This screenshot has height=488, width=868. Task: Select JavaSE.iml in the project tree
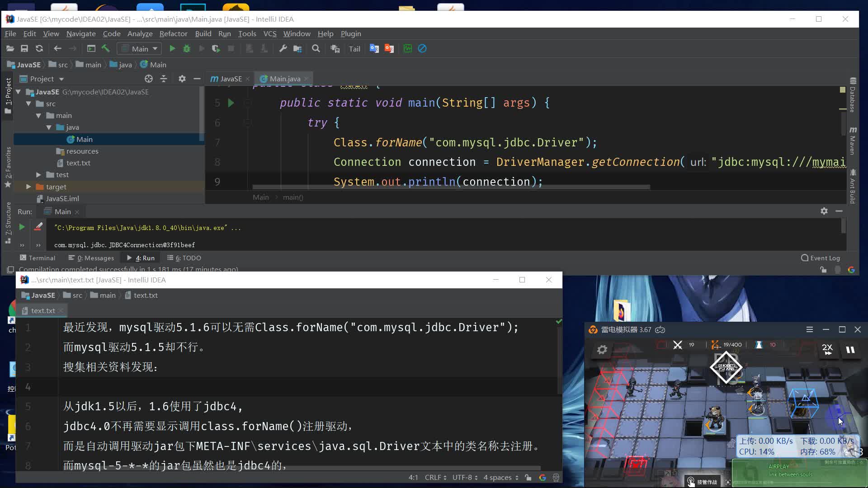(x=62, y=198)
